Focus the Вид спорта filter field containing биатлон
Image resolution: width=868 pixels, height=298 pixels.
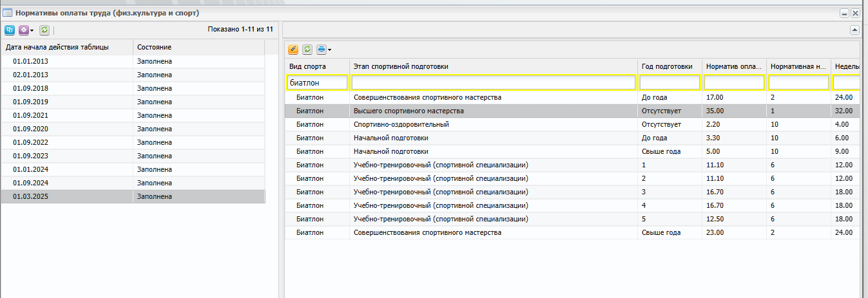click(x=317, y=82)
